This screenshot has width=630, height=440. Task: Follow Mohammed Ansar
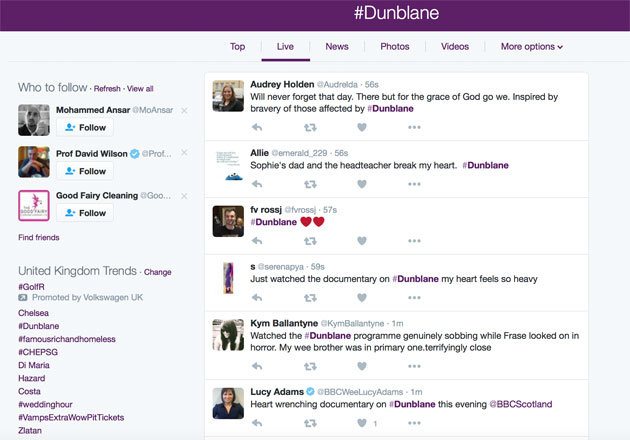85,127
